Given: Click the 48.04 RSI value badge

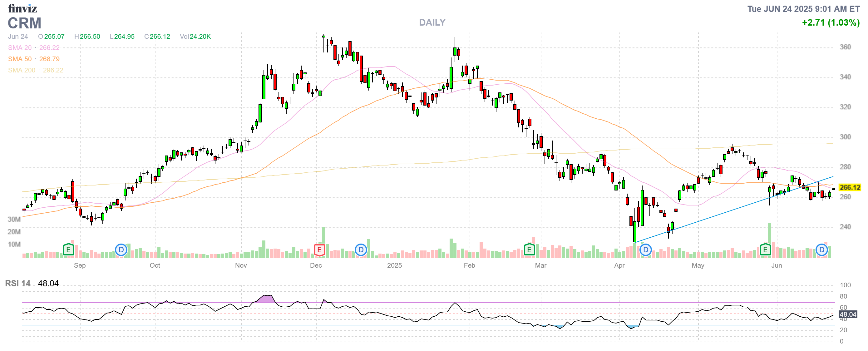Looking at the screenshot, I should (847, 314).
